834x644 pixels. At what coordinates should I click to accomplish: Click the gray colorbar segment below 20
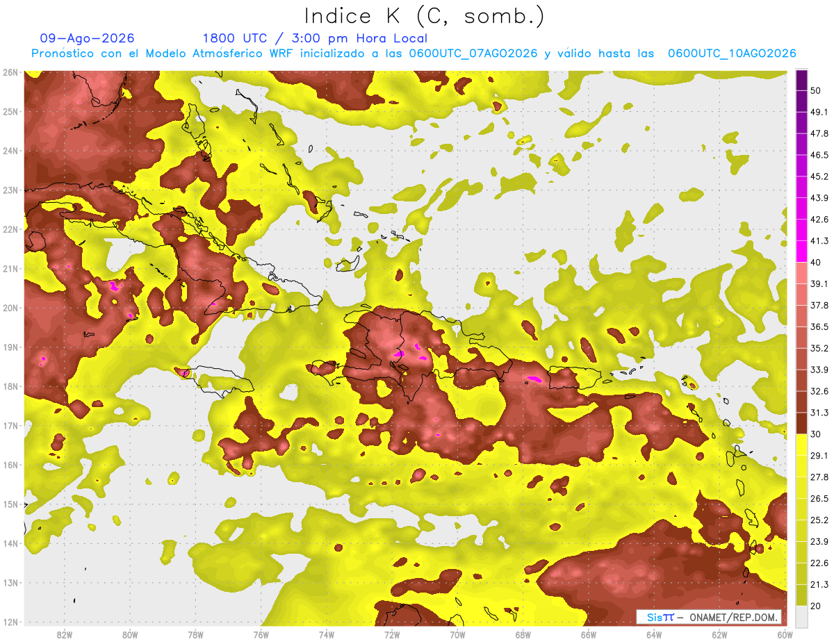tap(801, 616)
